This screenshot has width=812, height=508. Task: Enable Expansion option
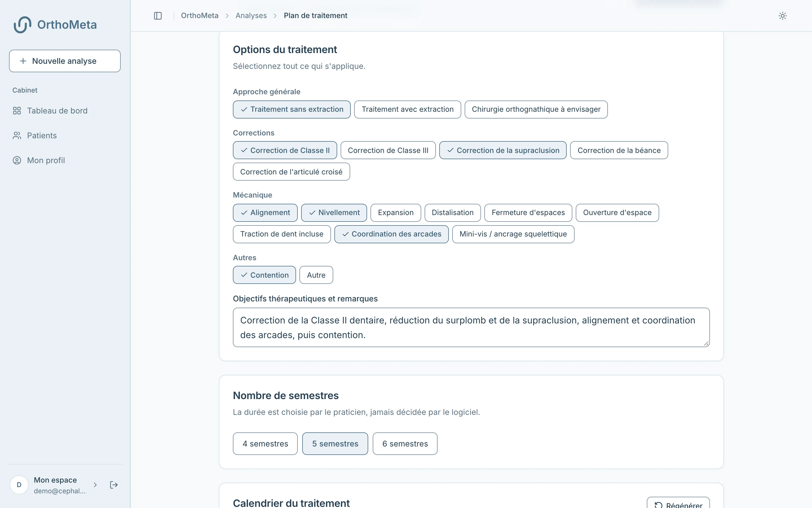[396, 213]
